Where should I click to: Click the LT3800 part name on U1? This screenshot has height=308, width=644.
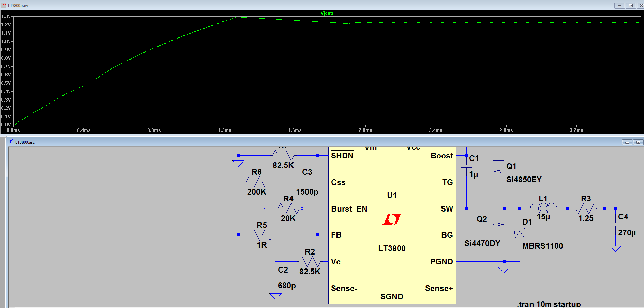(392, 248)
